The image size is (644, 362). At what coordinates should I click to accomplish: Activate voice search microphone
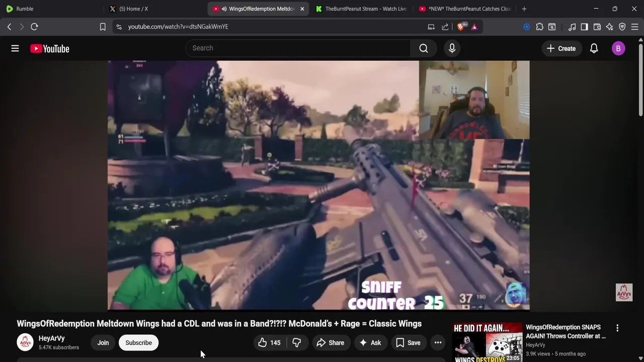point(452,48)
